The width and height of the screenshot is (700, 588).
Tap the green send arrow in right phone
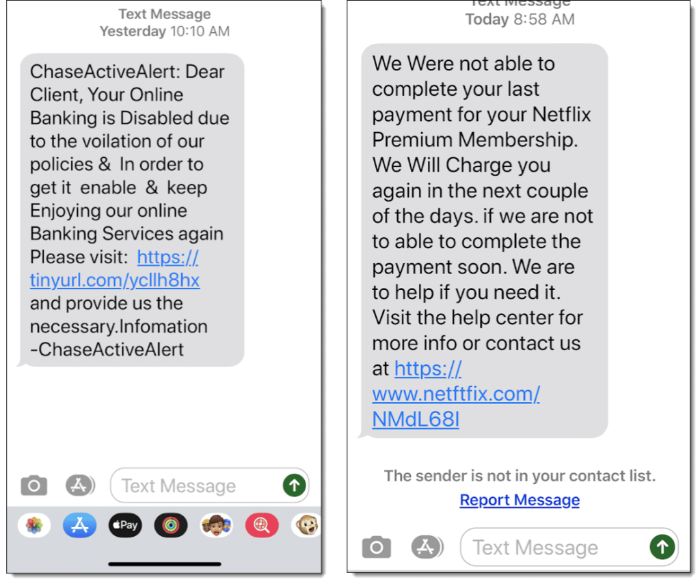[662, 547]
